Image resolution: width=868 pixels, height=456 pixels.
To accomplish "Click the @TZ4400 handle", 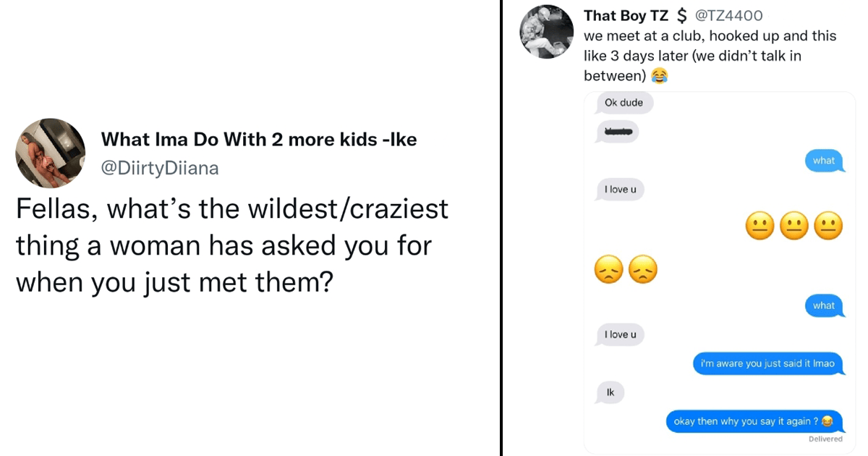I will (728, 16).
